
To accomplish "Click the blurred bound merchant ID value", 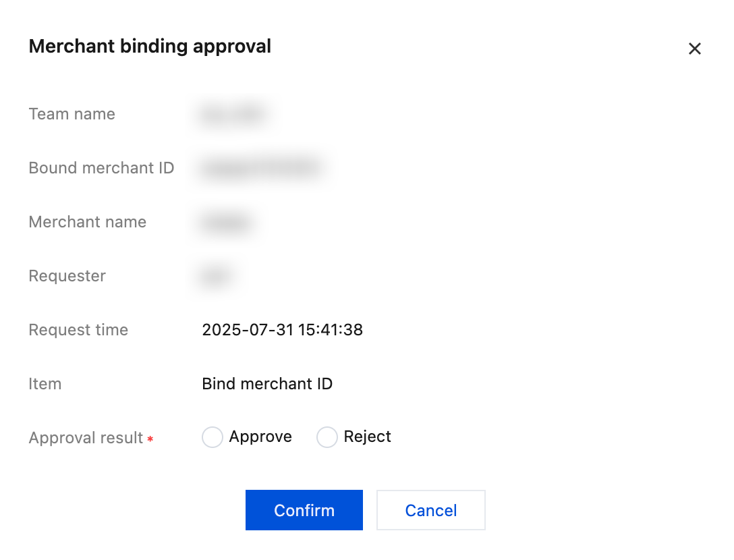I will coord(260,169).
